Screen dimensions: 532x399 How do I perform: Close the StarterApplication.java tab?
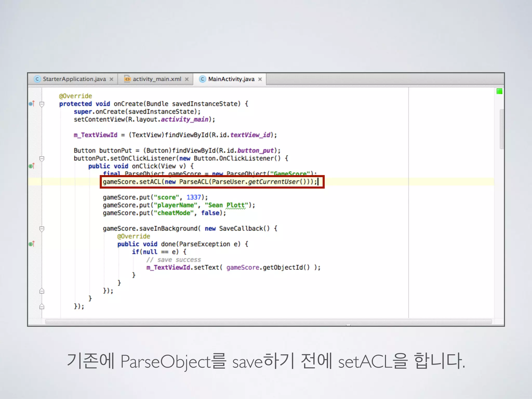click(x=111, y=79)
